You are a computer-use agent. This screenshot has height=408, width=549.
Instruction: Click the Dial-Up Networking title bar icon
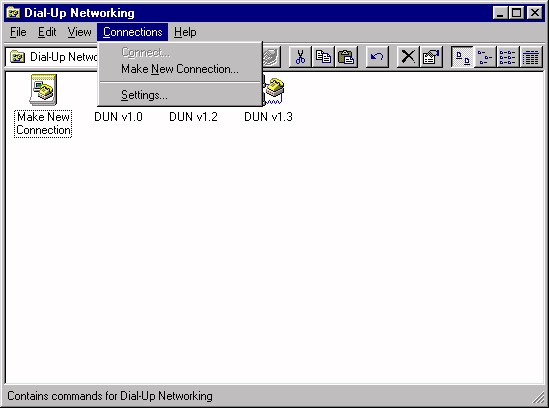click(14, 13)
